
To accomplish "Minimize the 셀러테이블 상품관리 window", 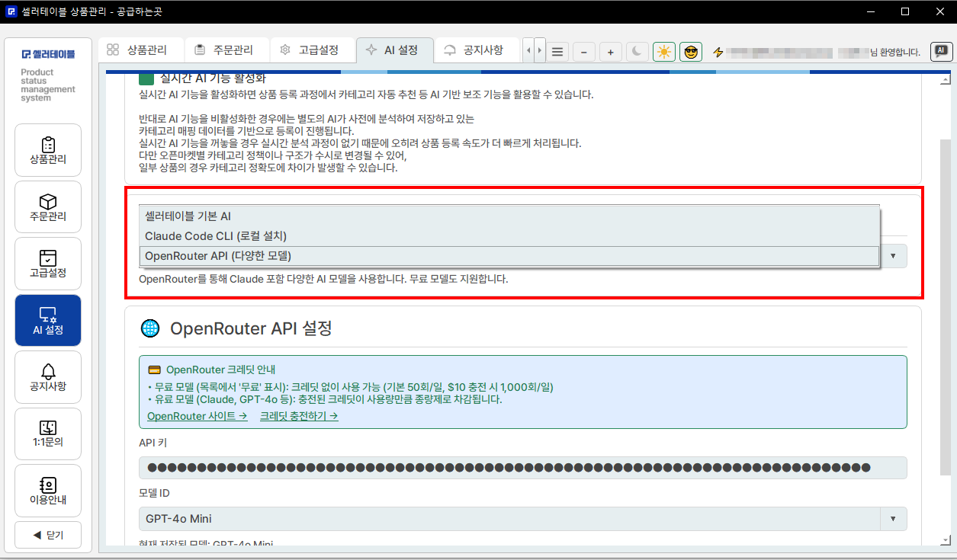I will point(869,11).
